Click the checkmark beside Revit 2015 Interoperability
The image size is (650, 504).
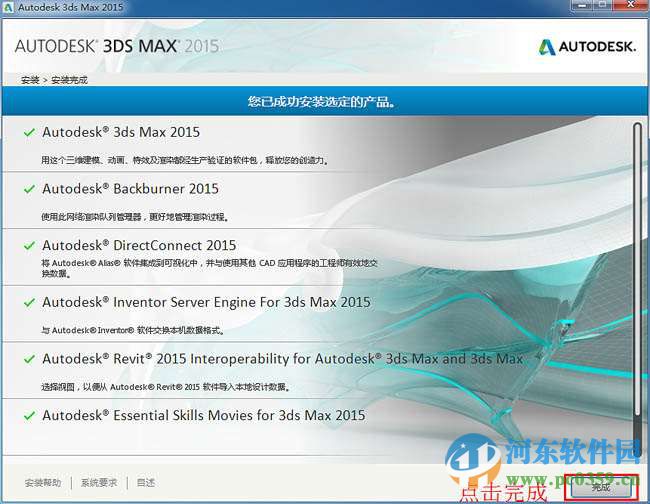(29, 359)
